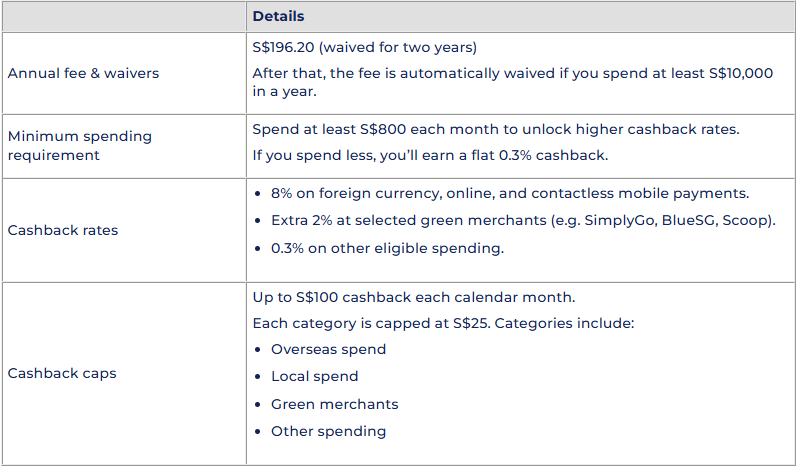Click the "Each category is capped at S$25" line
The height and width of the screenshot is (467, 796).
coord(443,324)
